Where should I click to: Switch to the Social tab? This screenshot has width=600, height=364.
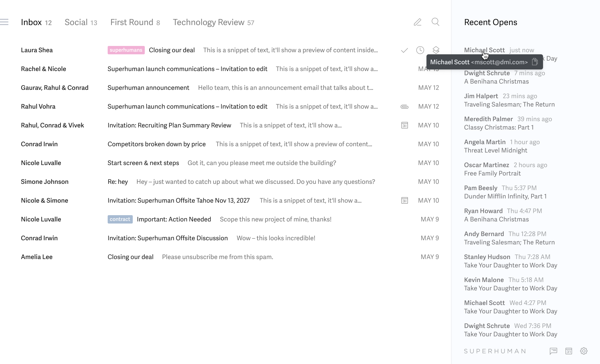[81, 22]
